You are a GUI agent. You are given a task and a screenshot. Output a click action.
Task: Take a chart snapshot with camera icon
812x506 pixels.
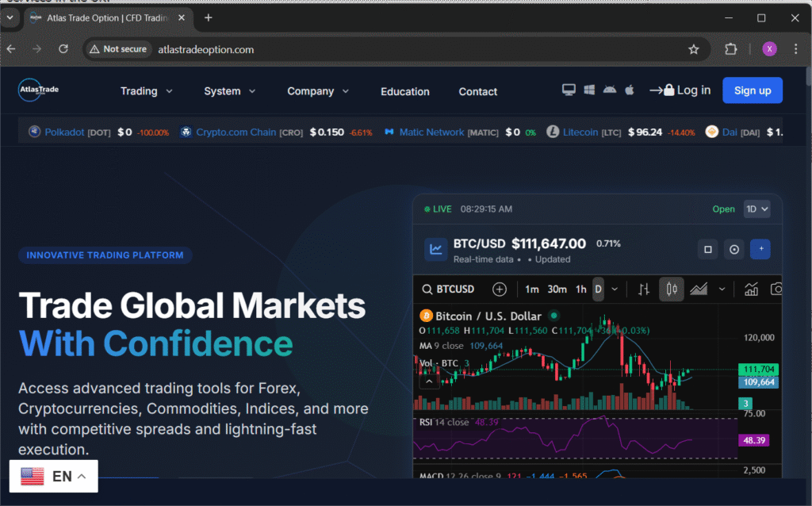pyautogui.click(x=778, y=289)
